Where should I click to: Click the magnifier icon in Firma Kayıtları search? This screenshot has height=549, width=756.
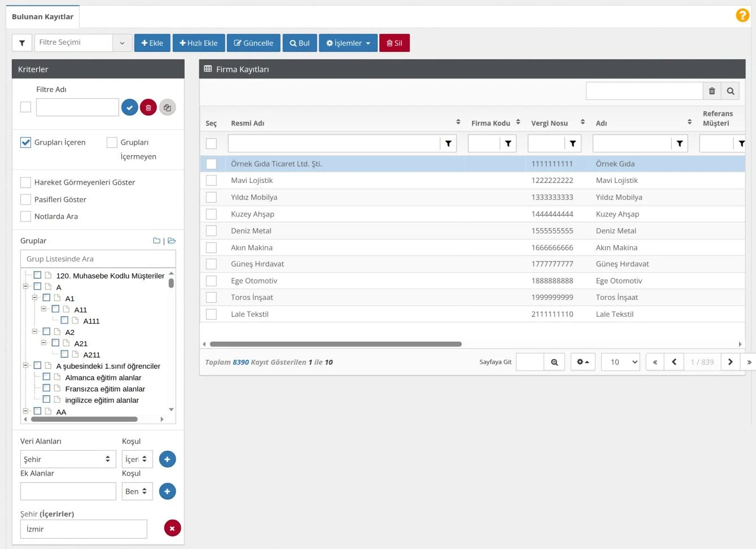click(x=731, y=91)
